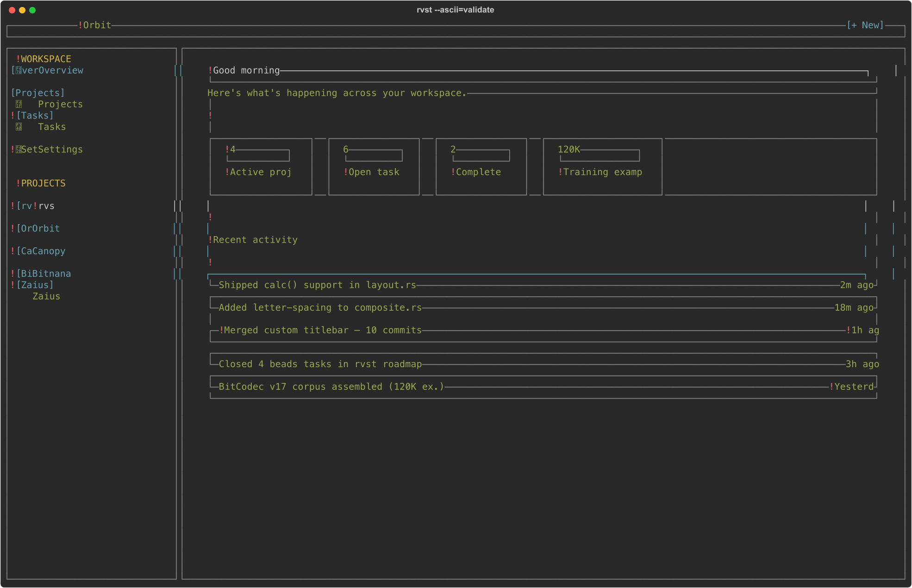This screenshot has width=912, height=588.
Task: Click the 'Recent activity' heading
Action: [x=255, y=240]
